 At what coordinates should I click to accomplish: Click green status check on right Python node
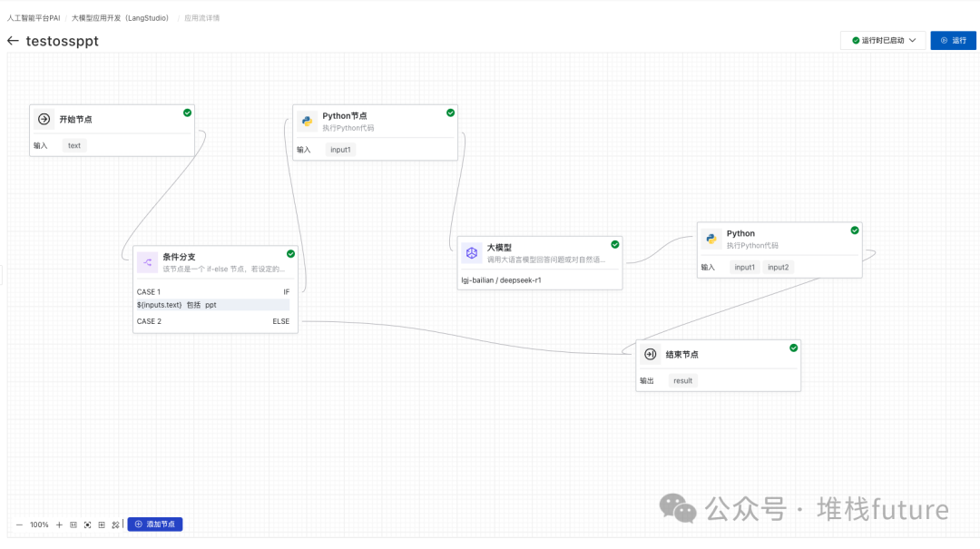click(x=855, y=230)
